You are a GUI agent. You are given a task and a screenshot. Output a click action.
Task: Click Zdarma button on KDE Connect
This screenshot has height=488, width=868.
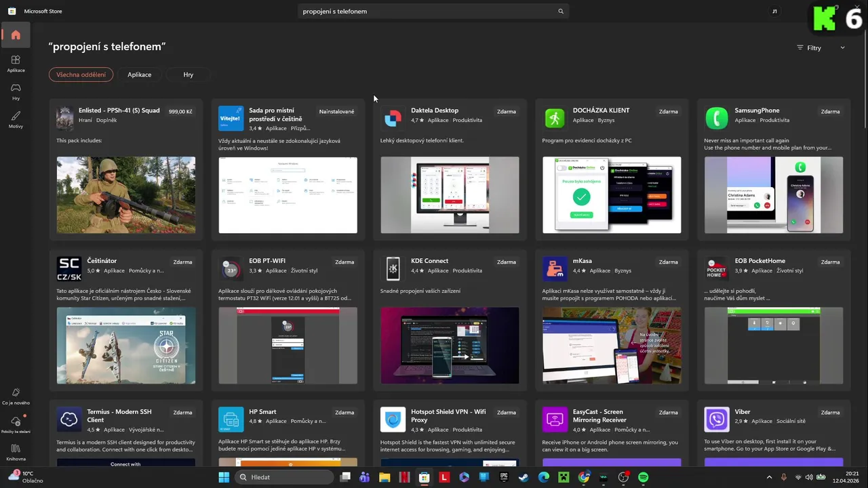[x=507, y=262]
